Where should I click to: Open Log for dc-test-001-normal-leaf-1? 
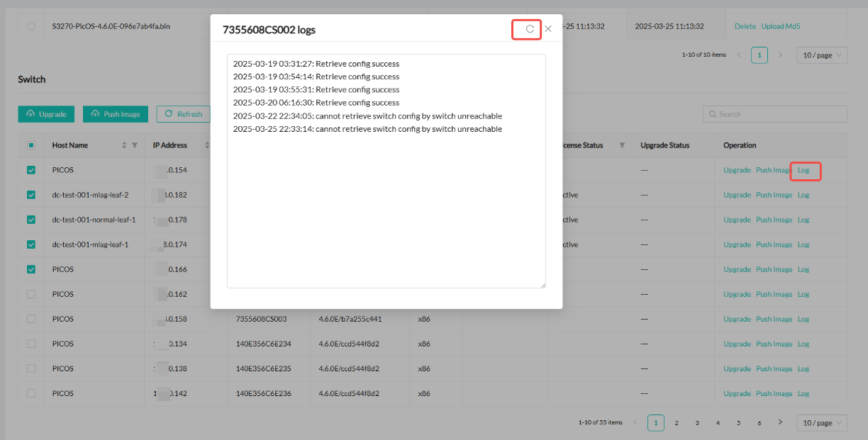point(803,220)
